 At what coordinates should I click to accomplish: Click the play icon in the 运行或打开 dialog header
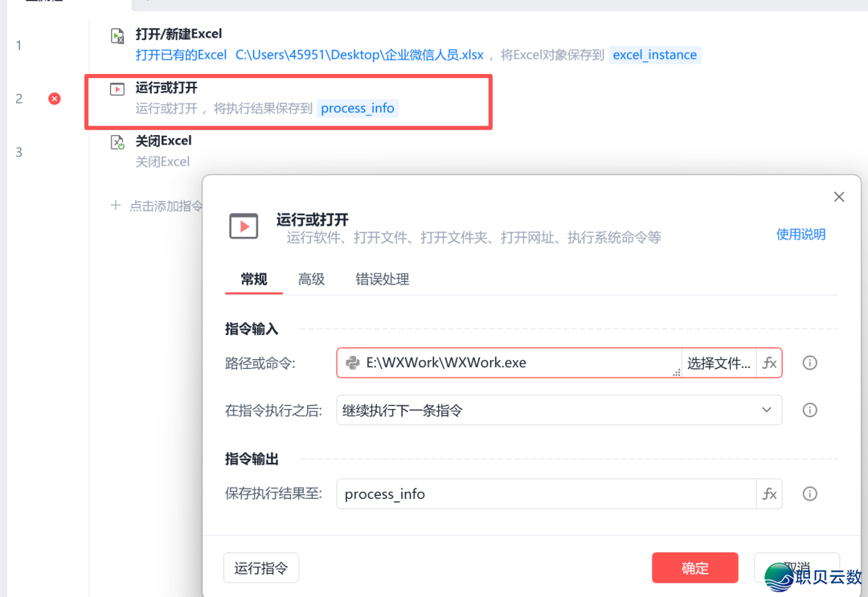point(244,227)
